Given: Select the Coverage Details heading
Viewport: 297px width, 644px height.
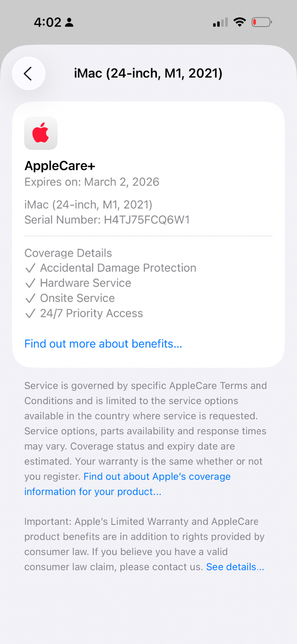Looking at the screenshot, I should tap(68, 253).
